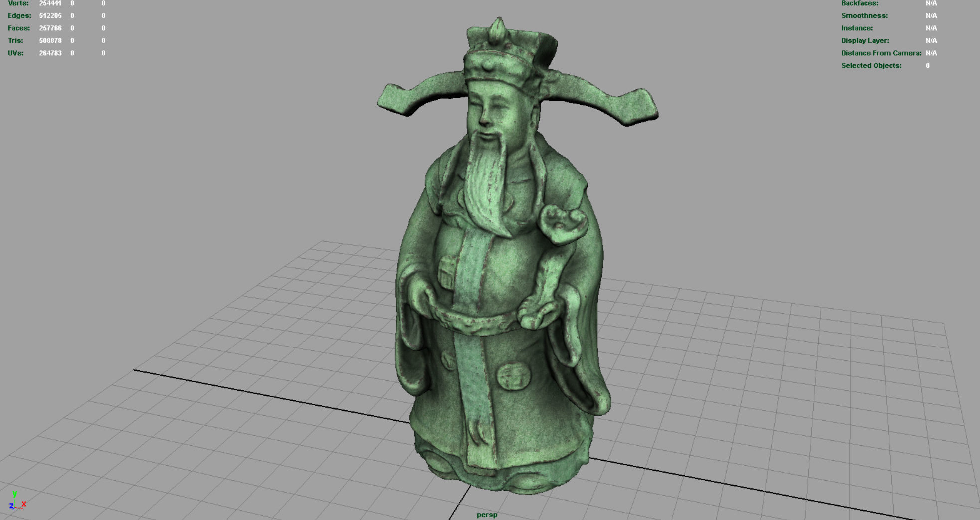Click the Verts value 254441

(50, 3)
